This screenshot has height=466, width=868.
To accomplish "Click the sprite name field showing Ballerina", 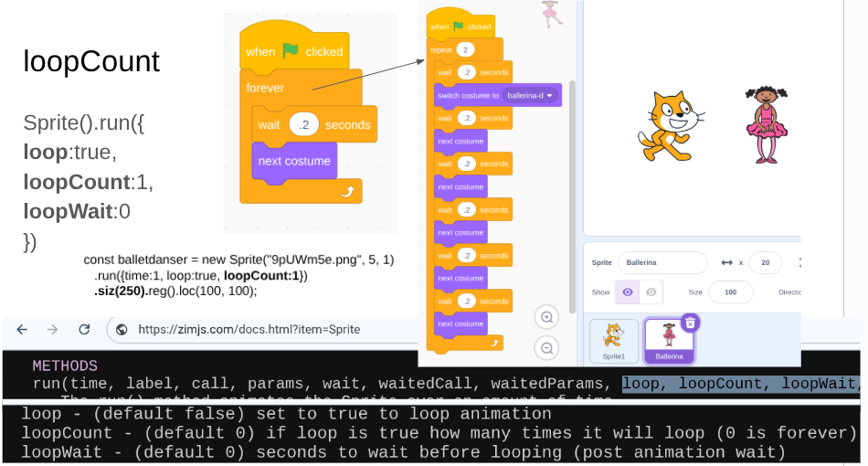I will (x=662, y=262).
